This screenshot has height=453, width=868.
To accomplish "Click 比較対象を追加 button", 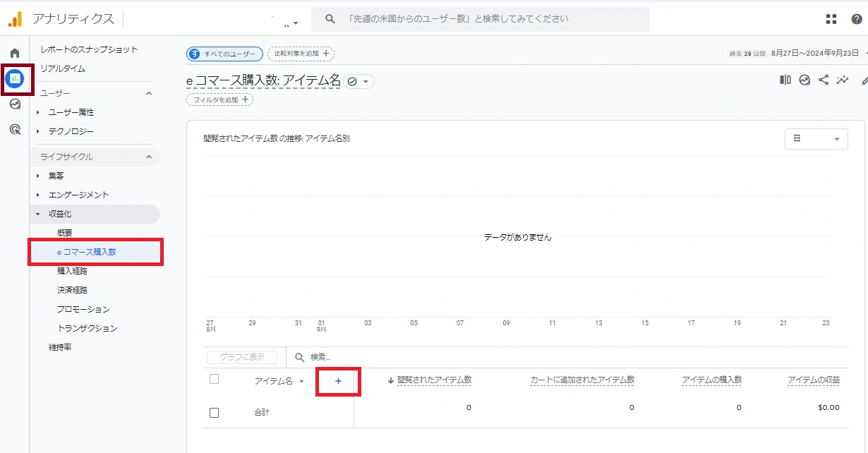I will tap(301, 54).
